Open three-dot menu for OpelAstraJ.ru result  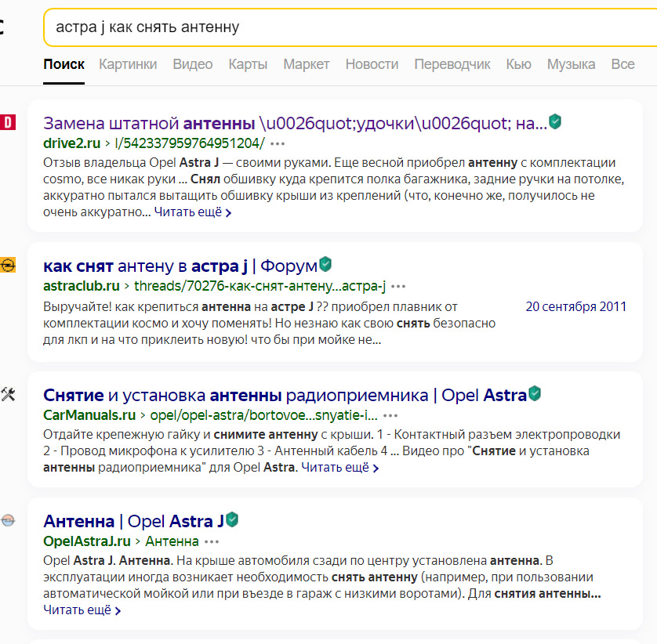212,541
